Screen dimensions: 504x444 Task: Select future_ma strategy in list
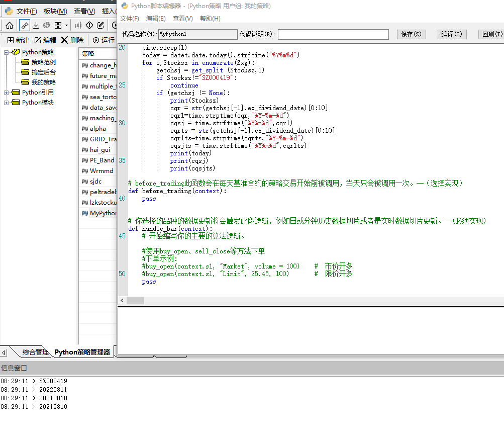click(x=98, y=76)
